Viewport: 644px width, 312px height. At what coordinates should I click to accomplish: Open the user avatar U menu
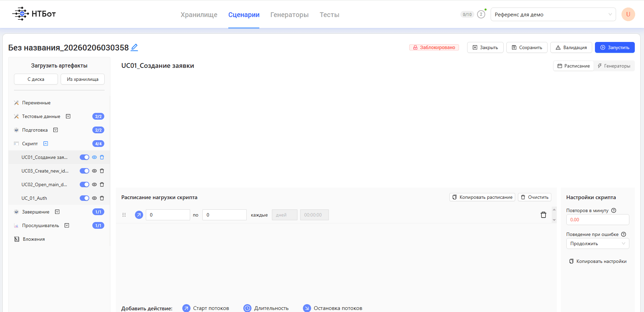628,14
